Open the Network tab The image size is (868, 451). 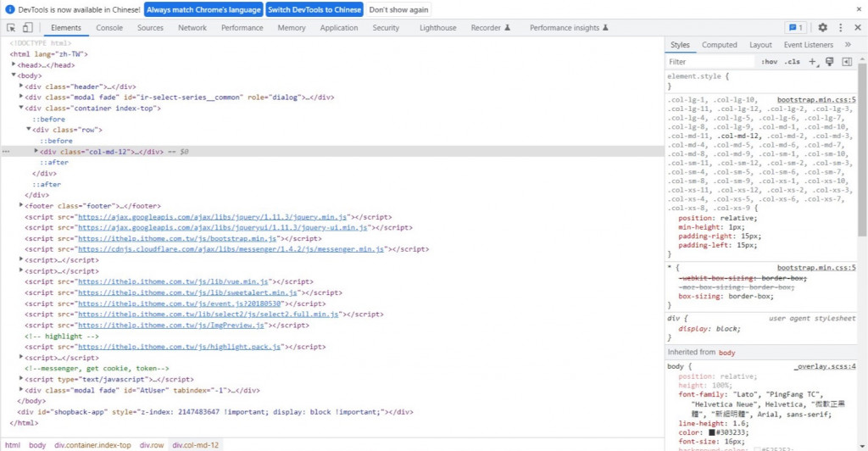pyautogui.click(x=192, y=28)
